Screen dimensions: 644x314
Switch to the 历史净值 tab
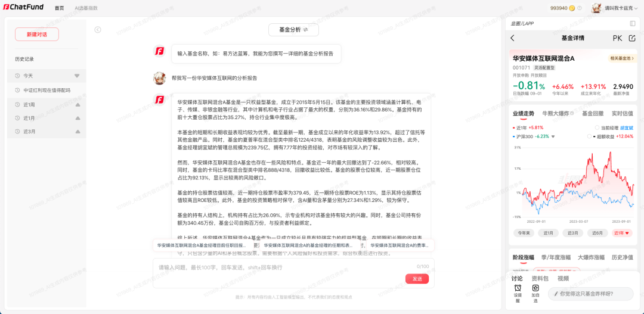[622, 258]
